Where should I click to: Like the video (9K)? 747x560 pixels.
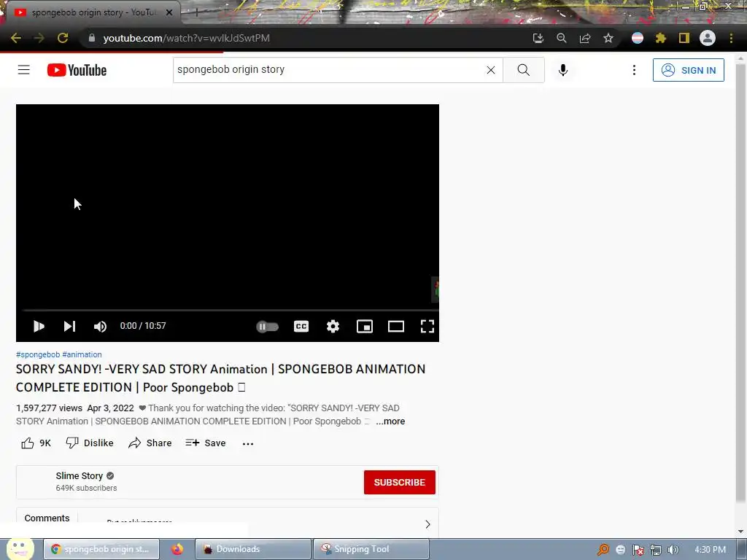[x=36, y=443]
